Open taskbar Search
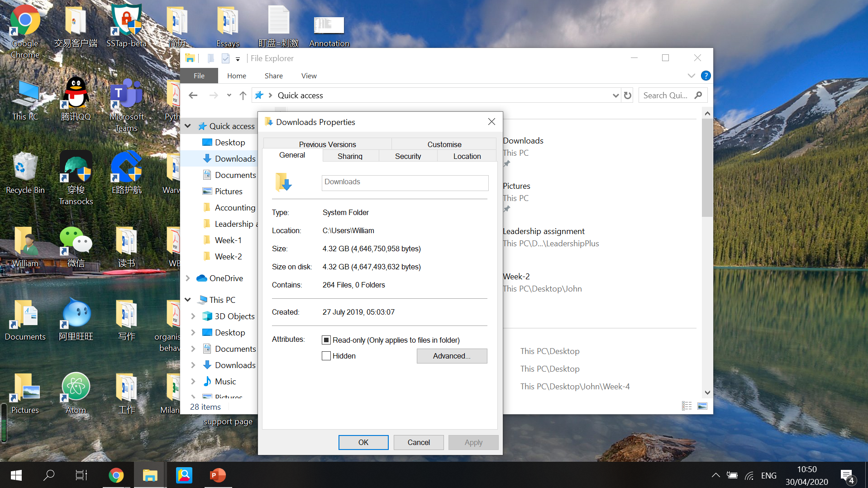This screenshot has height=488, width=868. click(x=49, y=475)
